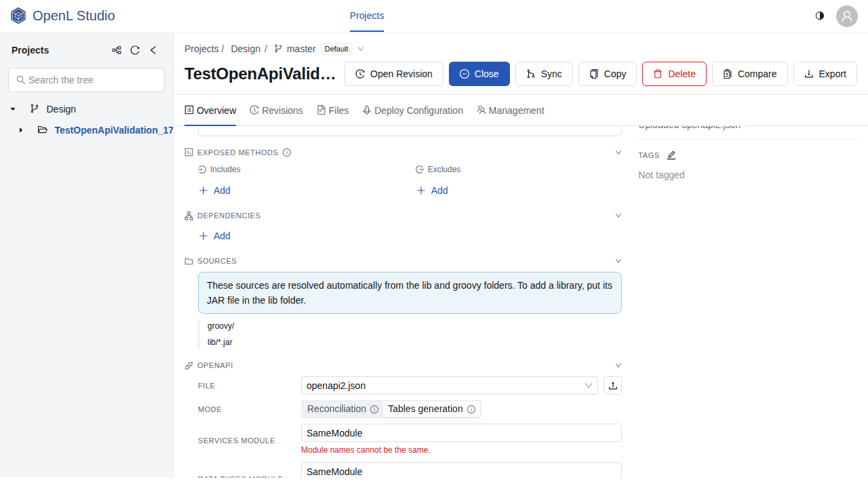Refresh the Projects tree
This screenshot has height=488, width=868.
135,50
